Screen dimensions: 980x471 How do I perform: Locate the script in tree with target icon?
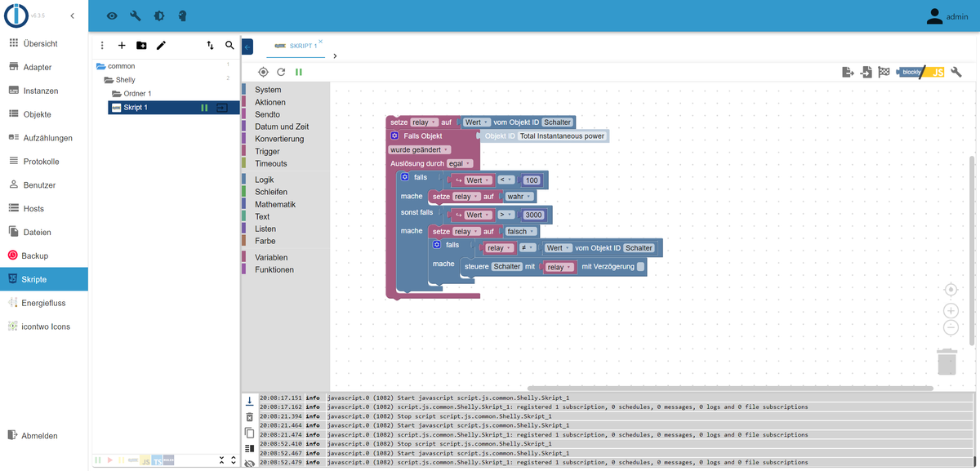point(263,73)
